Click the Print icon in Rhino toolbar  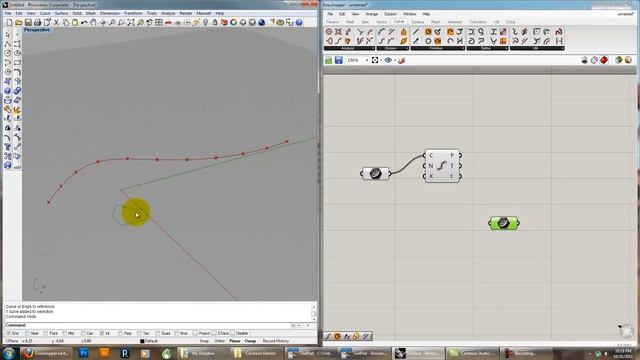(38, 22)
